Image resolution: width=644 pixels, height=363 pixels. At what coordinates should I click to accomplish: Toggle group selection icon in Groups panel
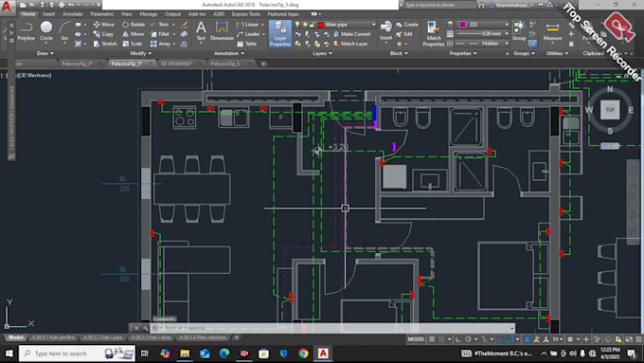point(532,44)
